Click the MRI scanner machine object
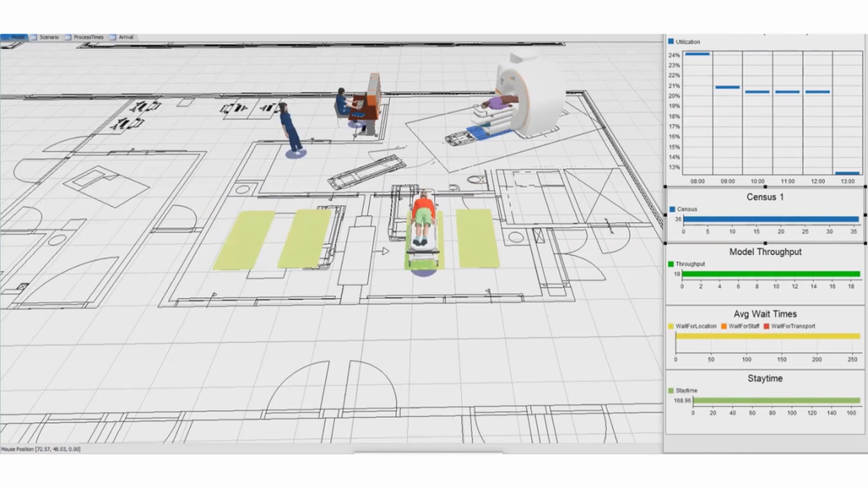 (x=531, y=91)
